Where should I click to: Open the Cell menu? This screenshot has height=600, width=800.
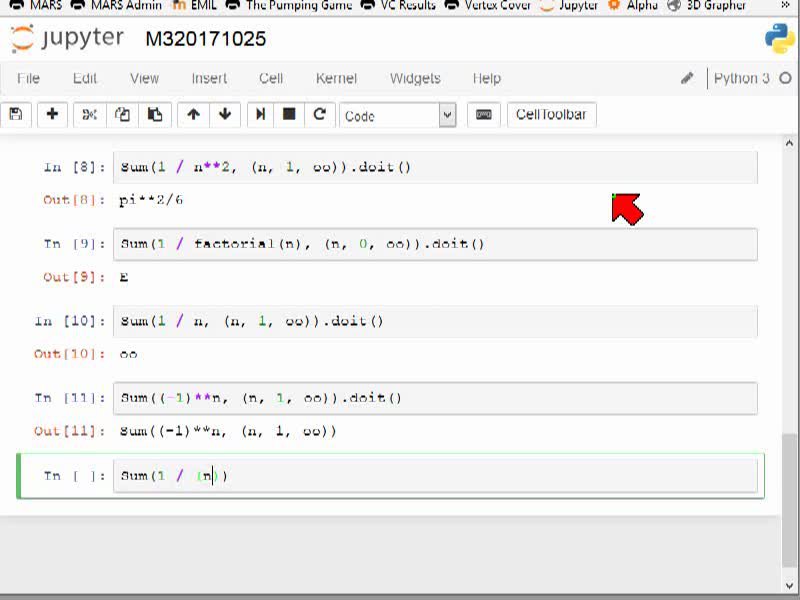tap(271, 78)
